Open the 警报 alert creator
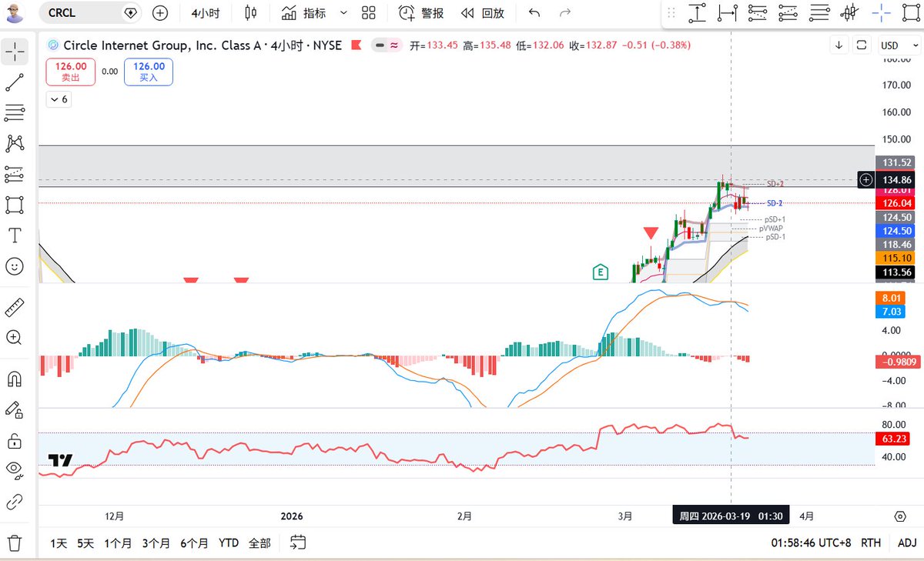 420,13
